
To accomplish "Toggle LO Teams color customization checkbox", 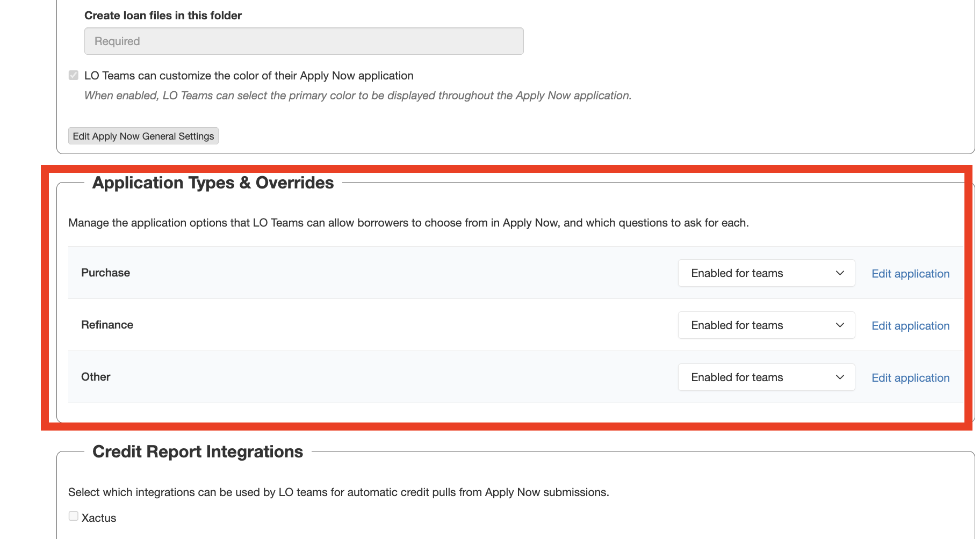I will (74, 75).
